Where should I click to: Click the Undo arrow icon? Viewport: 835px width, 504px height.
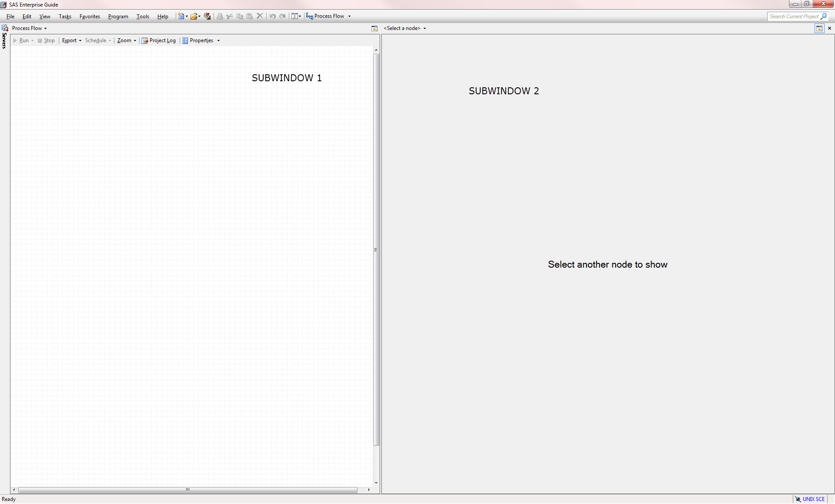tap(272, 16)
